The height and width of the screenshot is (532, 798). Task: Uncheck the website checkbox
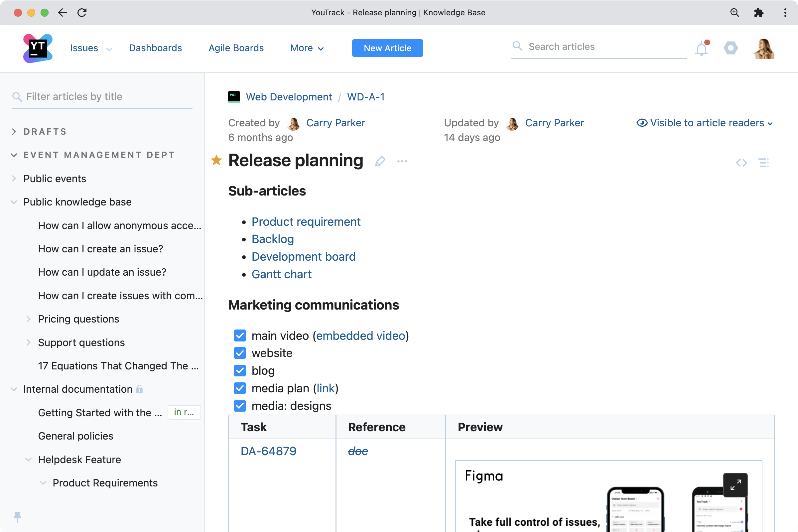point(240,353)
